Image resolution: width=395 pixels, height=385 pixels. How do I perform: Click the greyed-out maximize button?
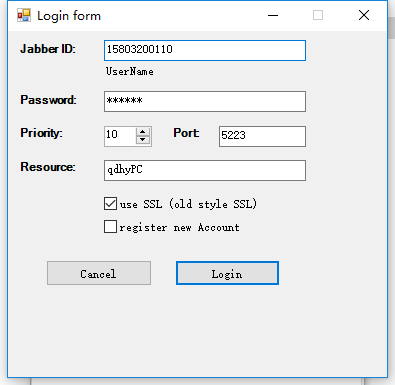point(318,15)
